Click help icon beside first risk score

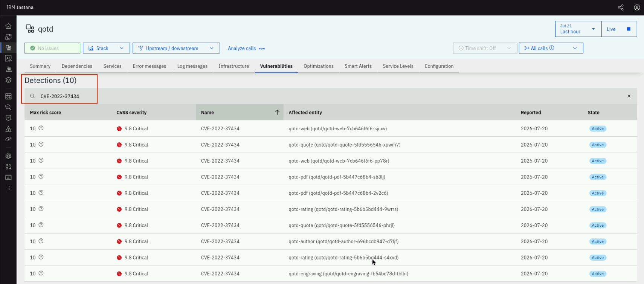point(41,128)
